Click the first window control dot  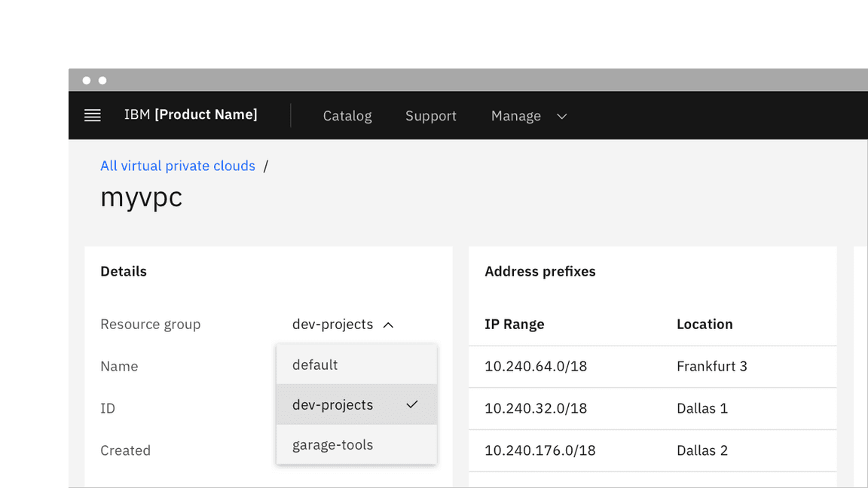tap(87, 81)
